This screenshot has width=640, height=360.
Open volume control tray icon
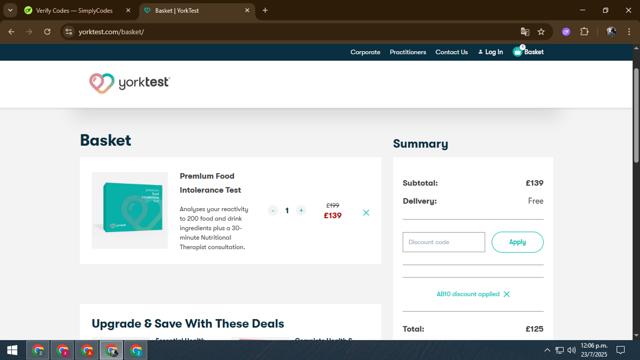point(571,350)
